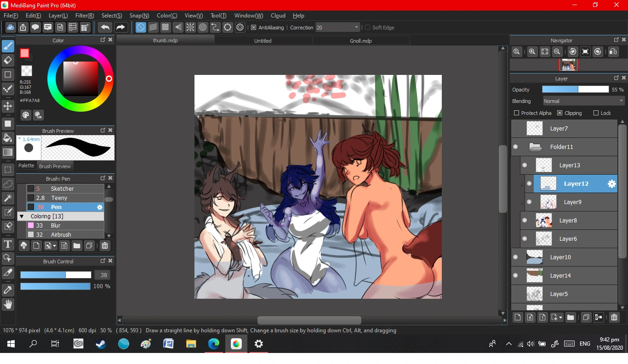Zoom out using Navigator magnifier minus

tap(557, 52)
